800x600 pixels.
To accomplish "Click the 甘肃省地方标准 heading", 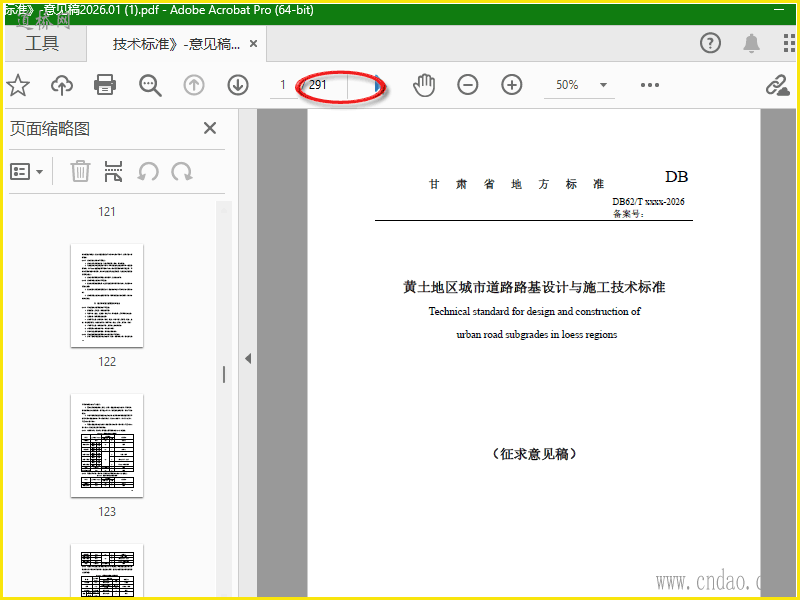I will coord(516,184).
